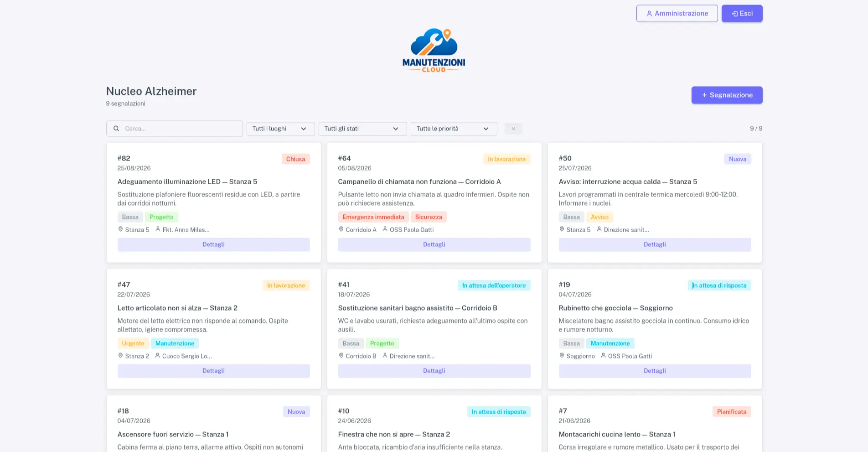This screenshot has height=452, width=868.
Task: Click the Urgente priority tag
Action: (133, 343)
